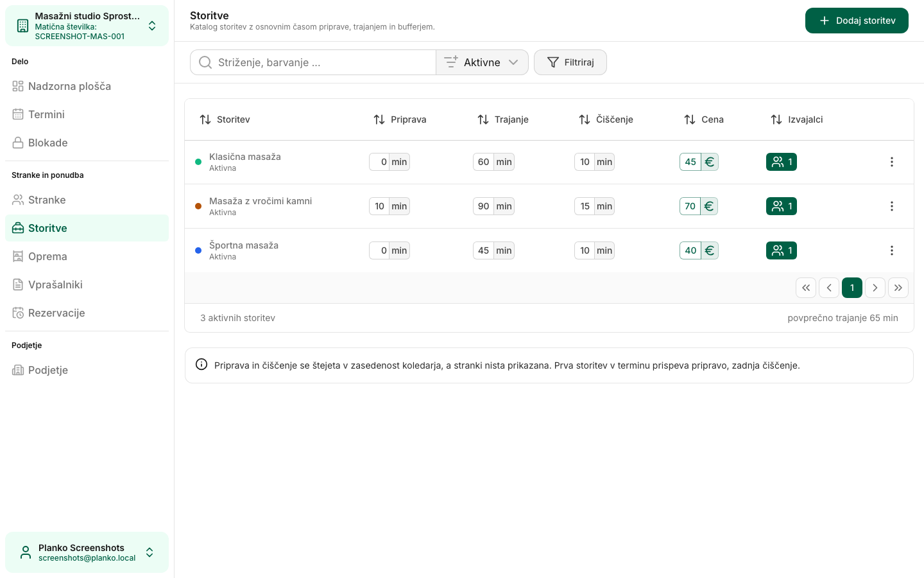Viewport: 924px width, 578px height.
Task: Navigate to Stranke
Action: click(x=87, y=200)
